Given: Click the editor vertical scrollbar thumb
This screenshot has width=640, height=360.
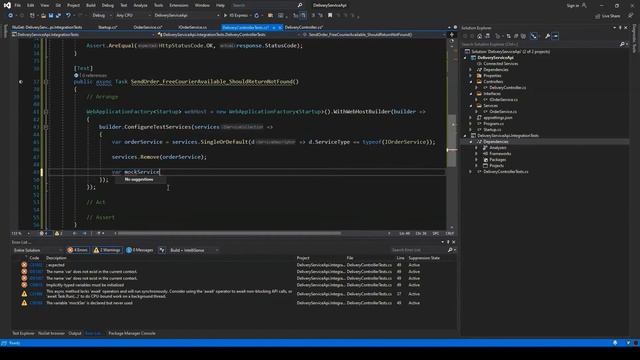Looking at the screenshot, I should coord(451,141).
